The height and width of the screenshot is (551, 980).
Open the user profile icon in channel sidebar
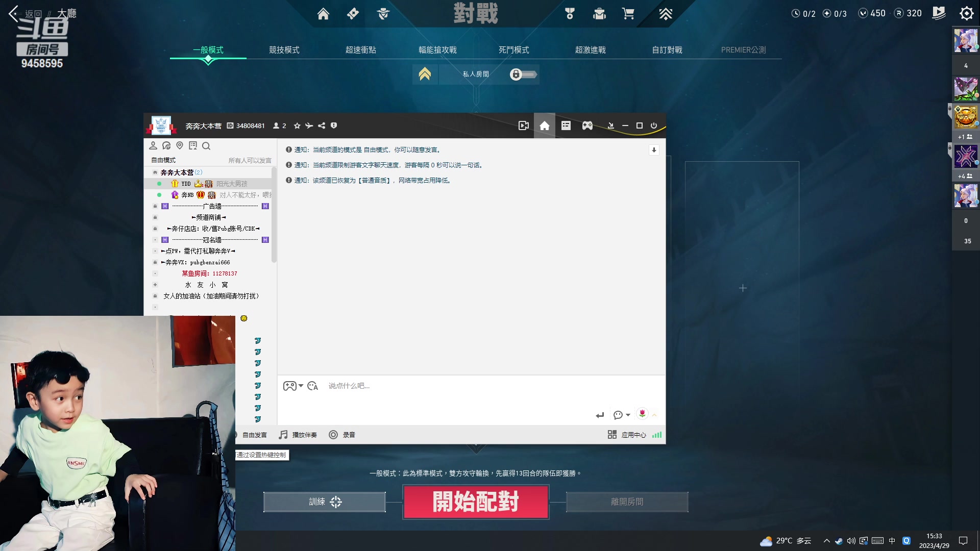tap(153, 146)
